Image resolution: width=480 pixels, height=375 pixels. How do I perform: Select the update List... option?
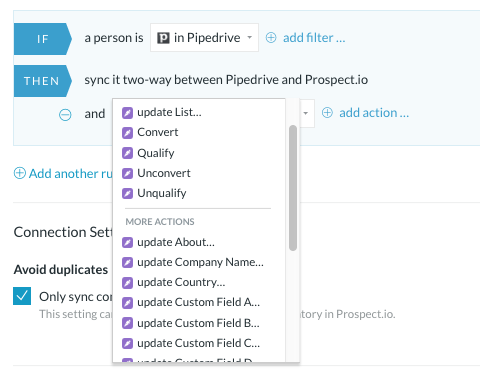click(x=199, y=112)
